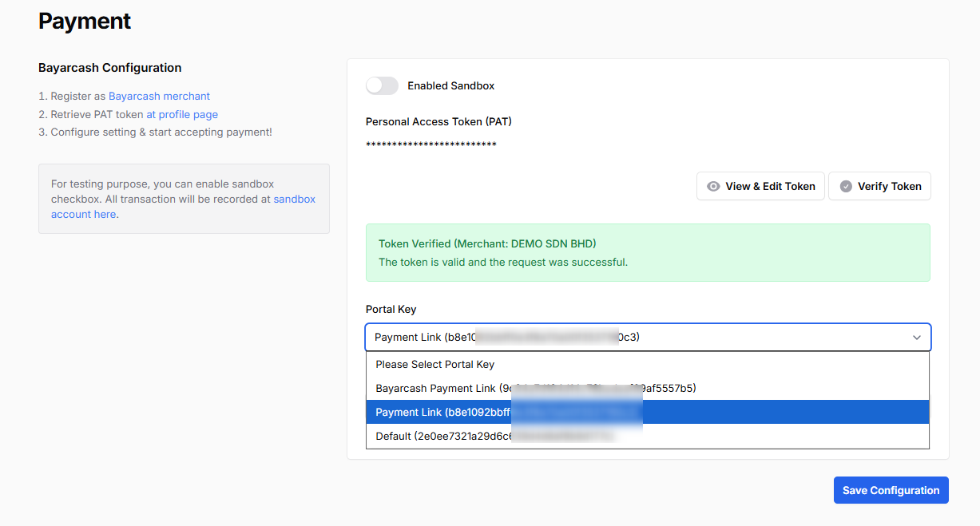The image size is (980, 526).
Task: Click the Save Configuration button
Action: [x=891, y=490]
